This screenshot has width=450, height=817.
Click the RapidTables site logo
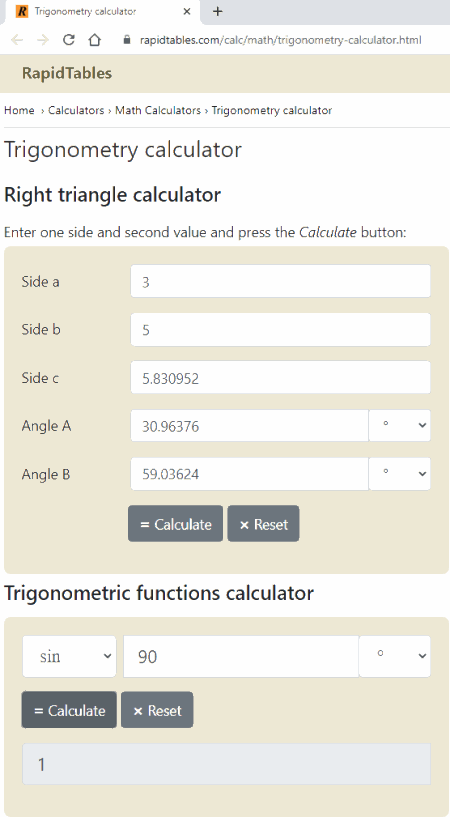tap(67, 73)
